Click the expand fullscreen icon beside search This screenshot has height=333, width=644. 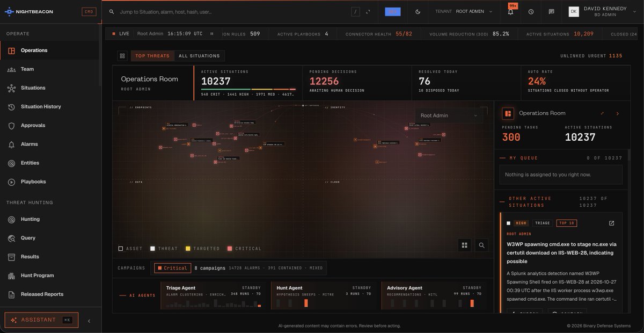point(368,11)
